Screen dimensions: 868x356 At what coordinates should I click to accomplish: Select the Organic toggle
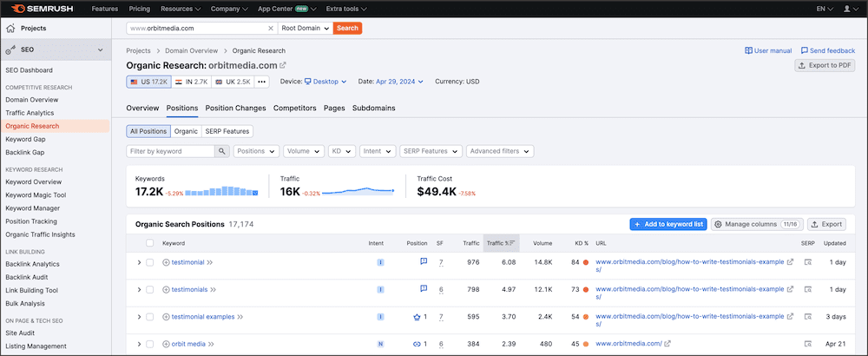pyautogui.click(x=186, y=131)
